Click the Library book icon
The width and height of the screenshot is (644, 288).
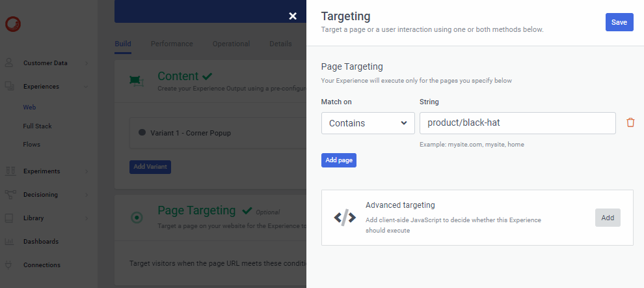(10, 218)
